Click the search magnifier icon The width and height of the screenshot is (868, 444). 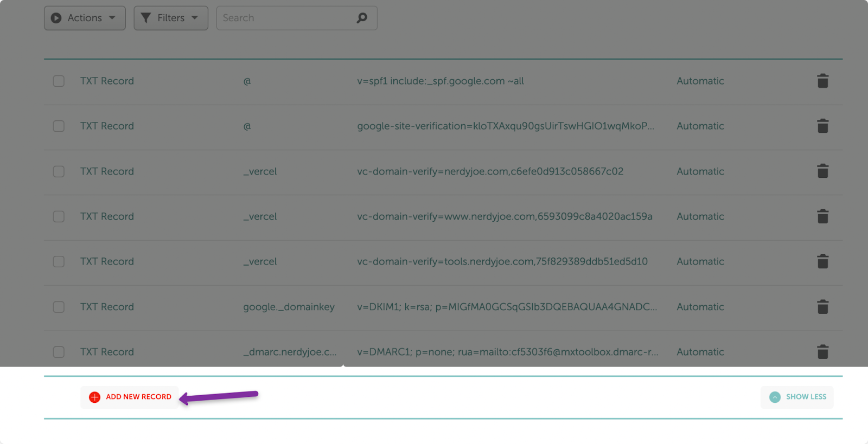click(362, 18)
